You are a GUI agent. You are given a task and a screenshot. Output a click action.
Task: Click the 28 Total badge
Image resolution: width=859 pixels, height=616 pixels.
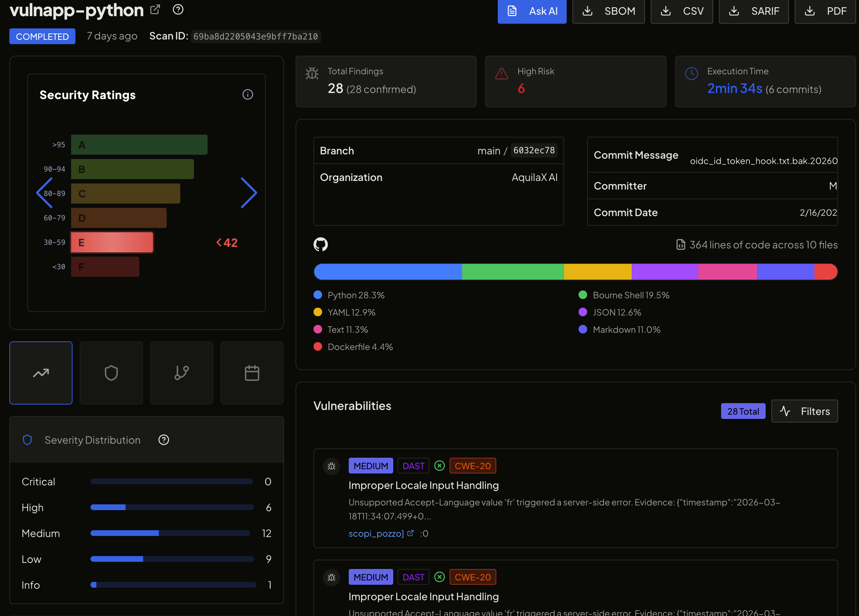tap(743, 411)
